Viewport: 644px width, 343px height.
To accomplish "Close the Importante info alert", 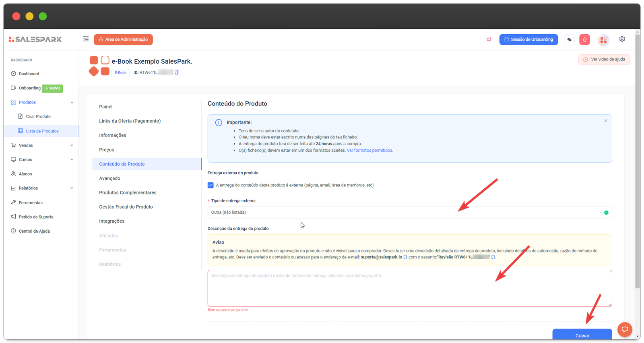I will coord(605,121).
